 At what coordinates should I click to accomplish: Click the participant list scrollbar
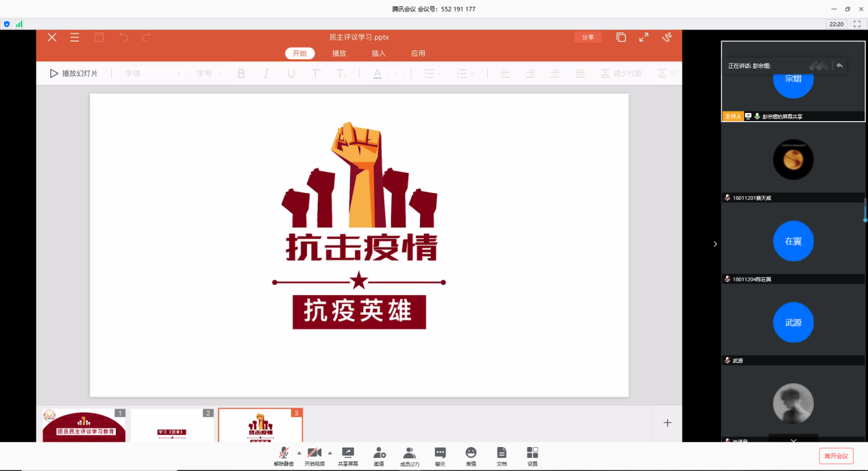[x=865, y=210]
